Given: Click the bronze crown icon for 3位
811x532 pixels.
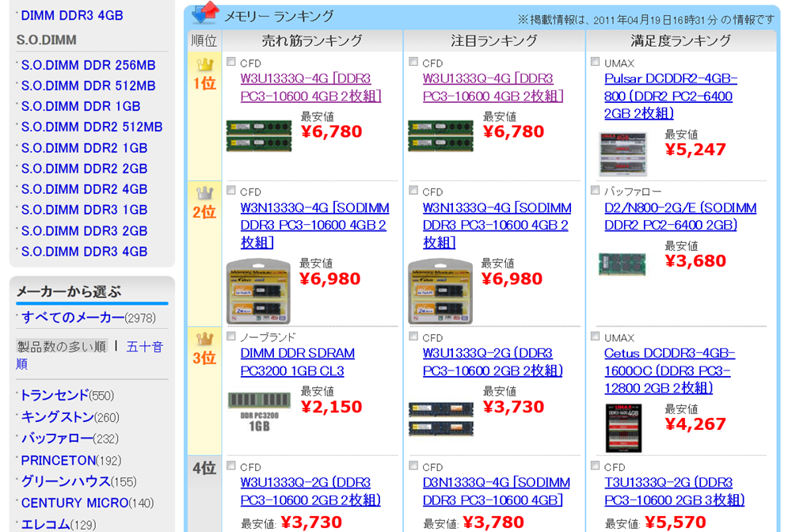Looking at the screenshot, I should pos(205,339).
